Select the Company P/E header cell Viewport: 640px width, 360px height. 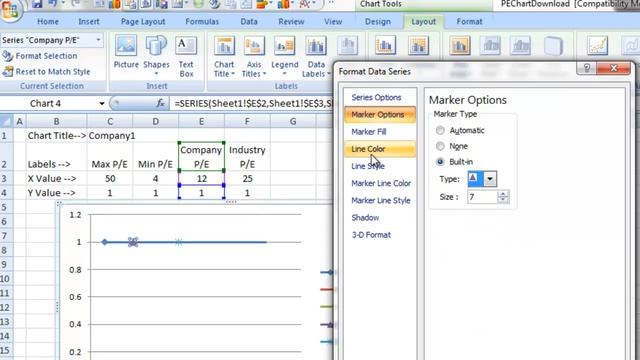[202, 157]
